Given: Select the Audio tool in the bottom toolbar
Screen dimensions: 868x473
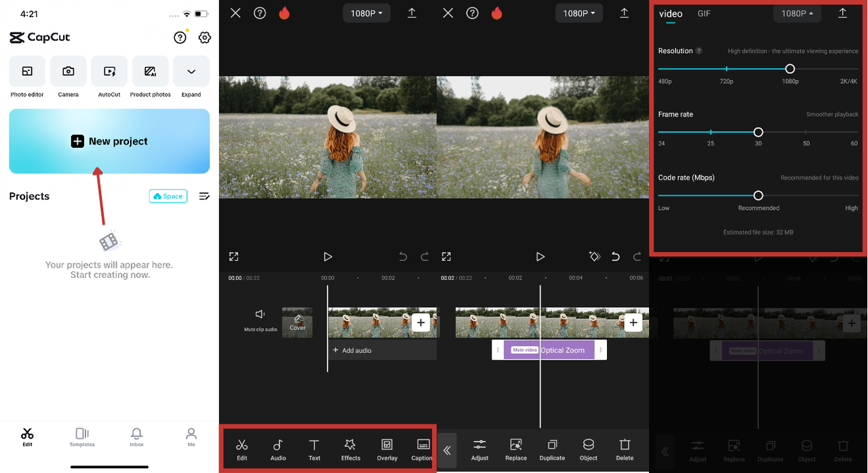Looking at the screenshot, I should 278,449.
